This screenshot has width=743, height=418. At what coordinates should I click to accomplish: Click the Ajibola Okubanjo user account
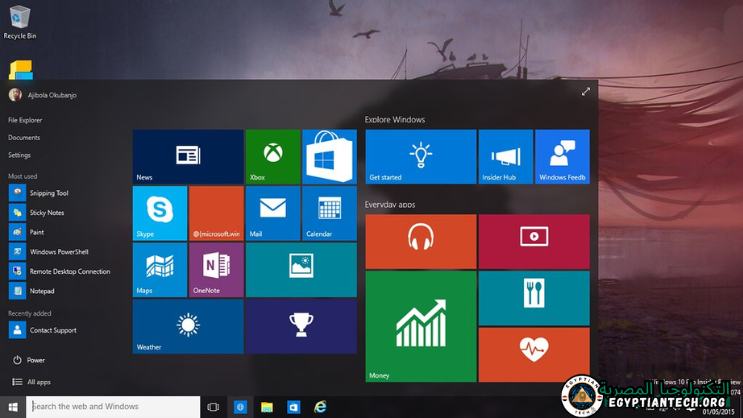pos(43,95)
